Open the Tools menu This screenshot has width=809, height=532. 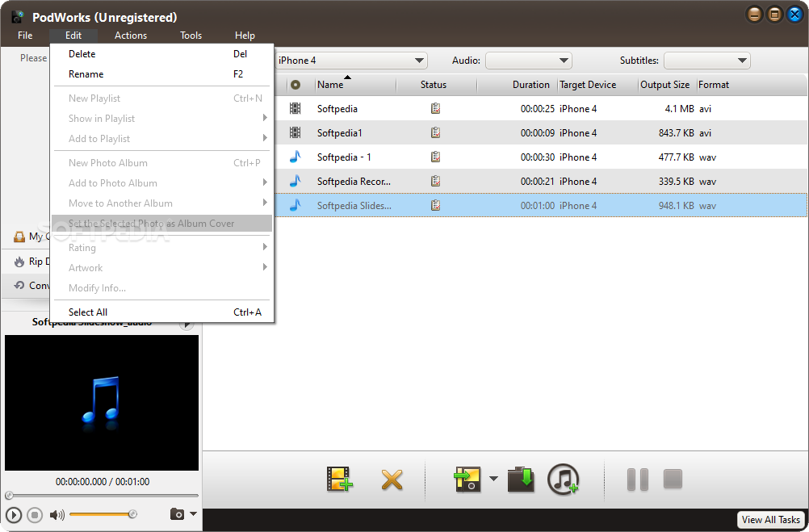pyautogui.click(x=191, y=35)
